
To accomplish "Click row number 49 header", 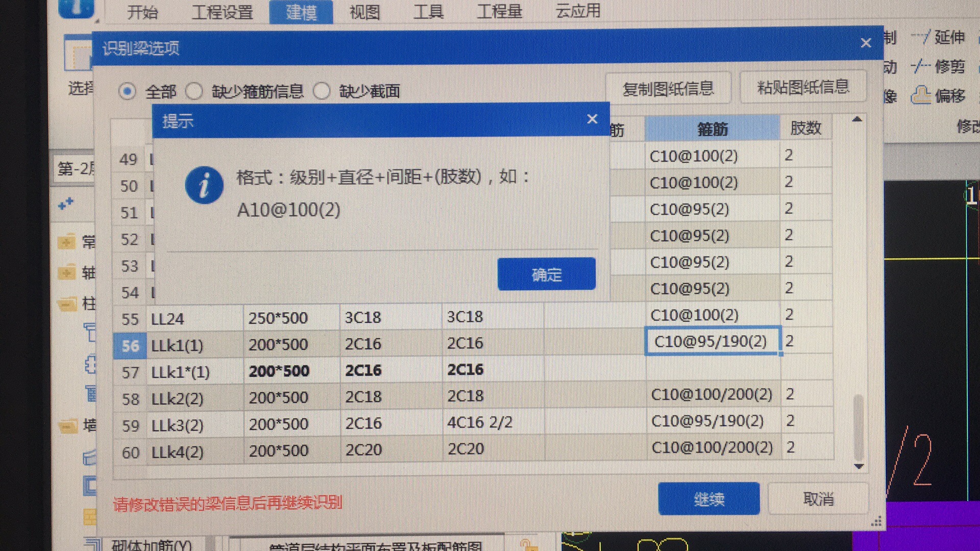I will point(129,159).
